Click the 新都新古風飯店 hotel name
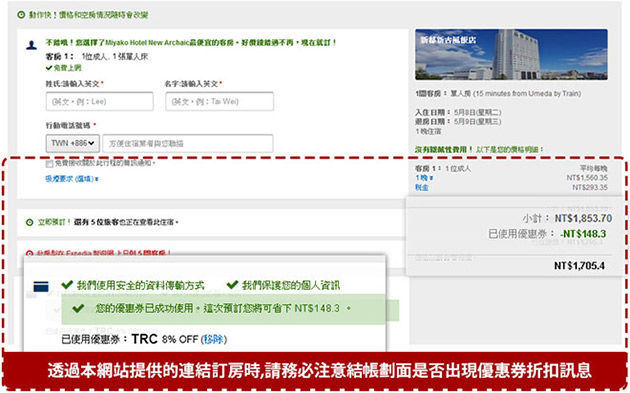The image size is (630, 393). point(448,40)
